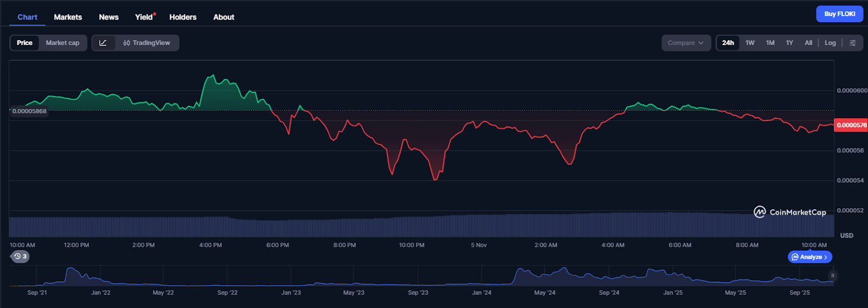Select the line chart view icon
This screenshot has height=308, width=868.
coord(103,43)
